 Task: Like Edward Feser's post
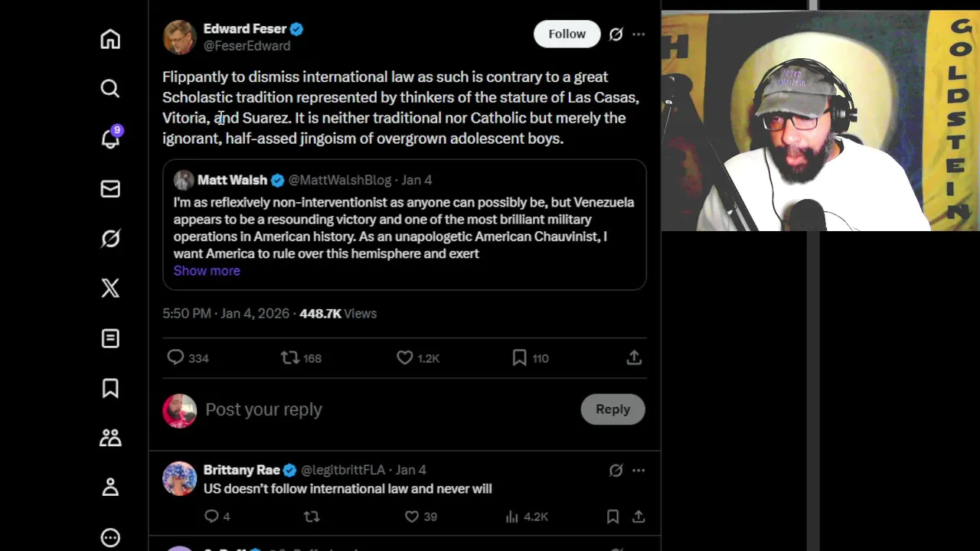click(x=405, y=357)
